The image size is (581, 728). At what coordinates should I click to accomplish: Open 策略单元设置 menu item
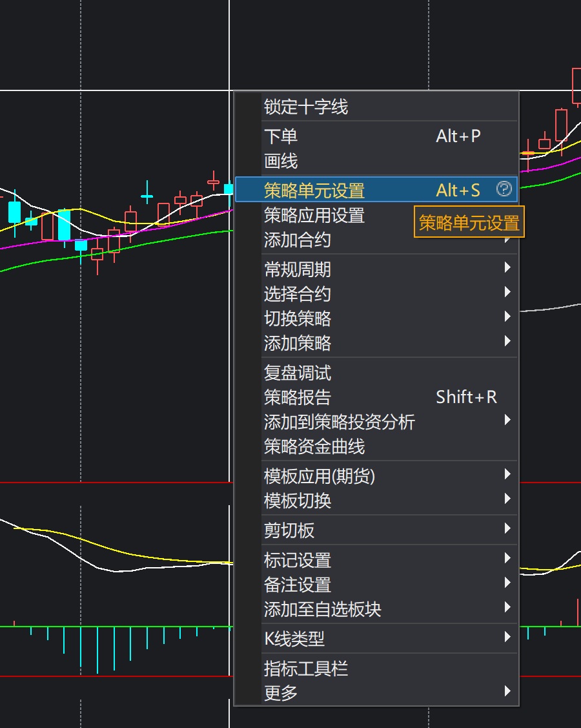click(x=314, y=191)
